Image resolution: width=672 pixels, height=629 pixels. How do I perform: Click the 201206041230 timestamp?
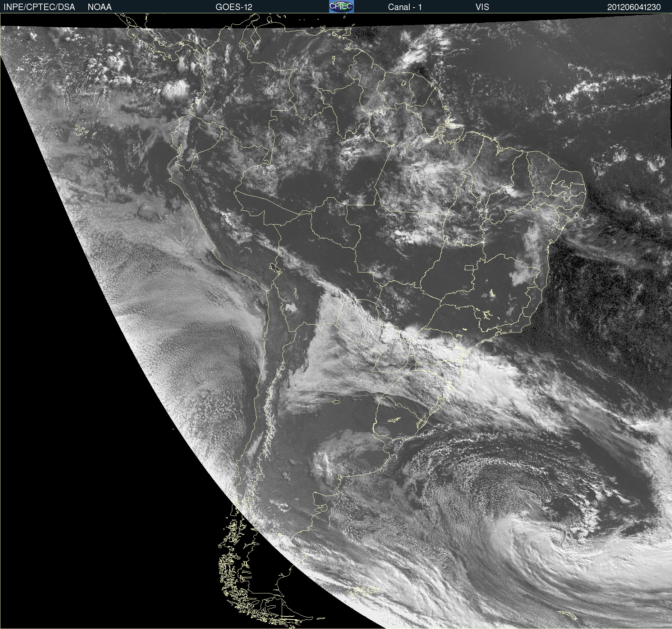(x=634, y=7)
